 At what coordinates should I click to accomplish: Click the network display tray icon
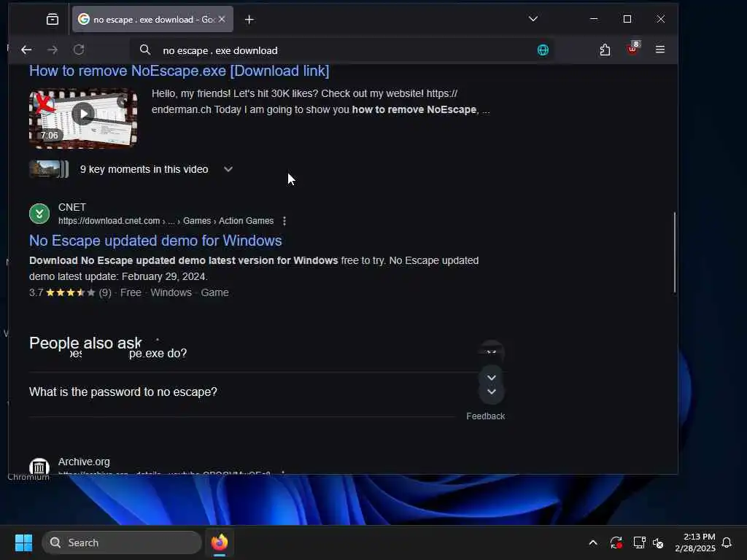click(639, 542)
